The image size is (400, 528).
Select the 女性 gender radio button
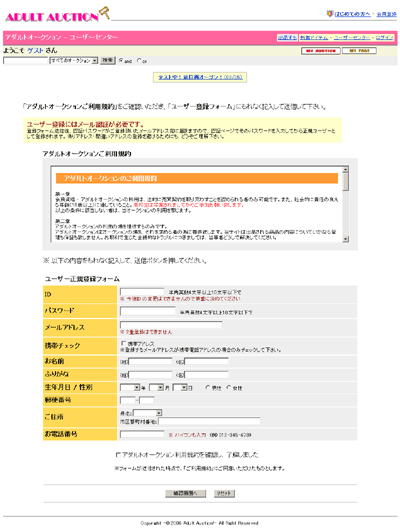click(x=229, y=388)
